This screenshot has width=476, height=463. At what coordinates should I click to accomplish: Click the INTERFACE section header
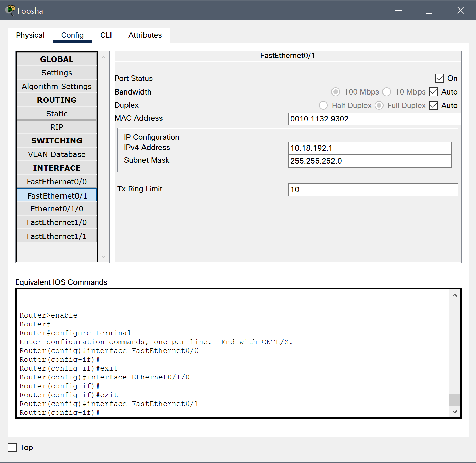coord(57,168)
